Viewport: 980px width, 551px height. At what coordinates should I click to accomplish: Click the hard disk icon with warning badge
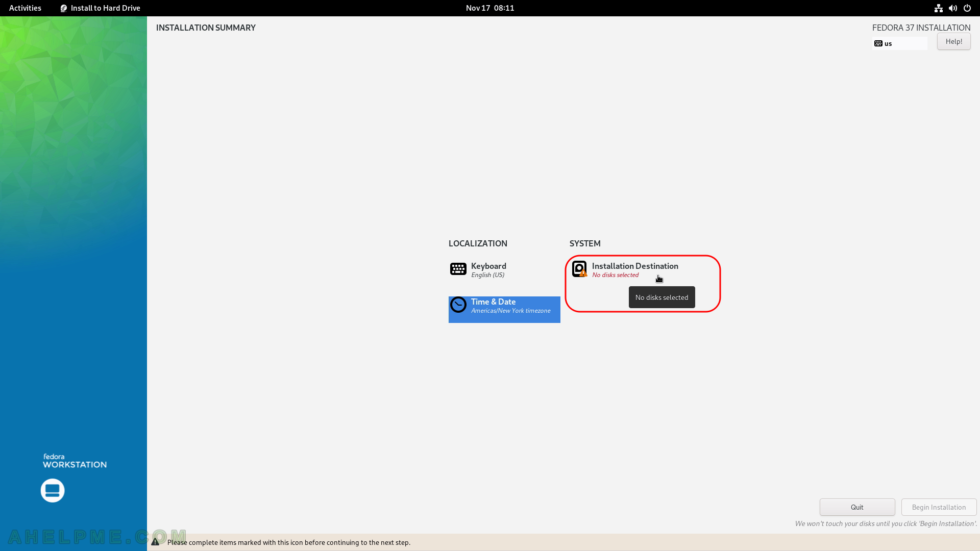579,269
